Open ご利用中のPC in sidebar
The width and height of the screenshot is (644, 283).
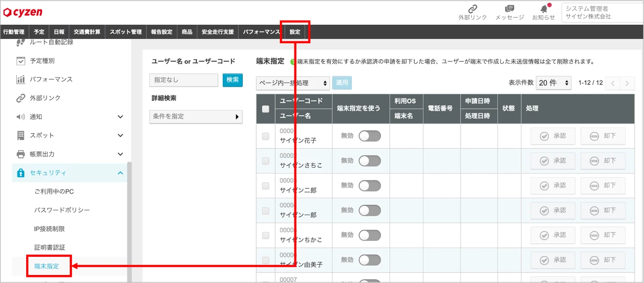pyautogui.click(x=54, y=192)
